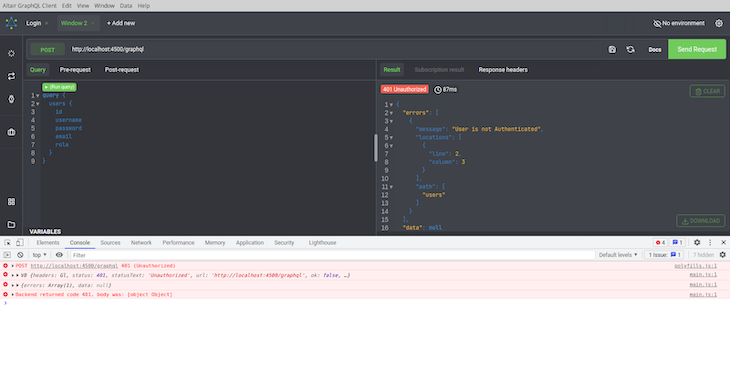This screenshot has width=730, height=382.
Task: Click the sidebar swap arrows icon
Action: (11, 76)
